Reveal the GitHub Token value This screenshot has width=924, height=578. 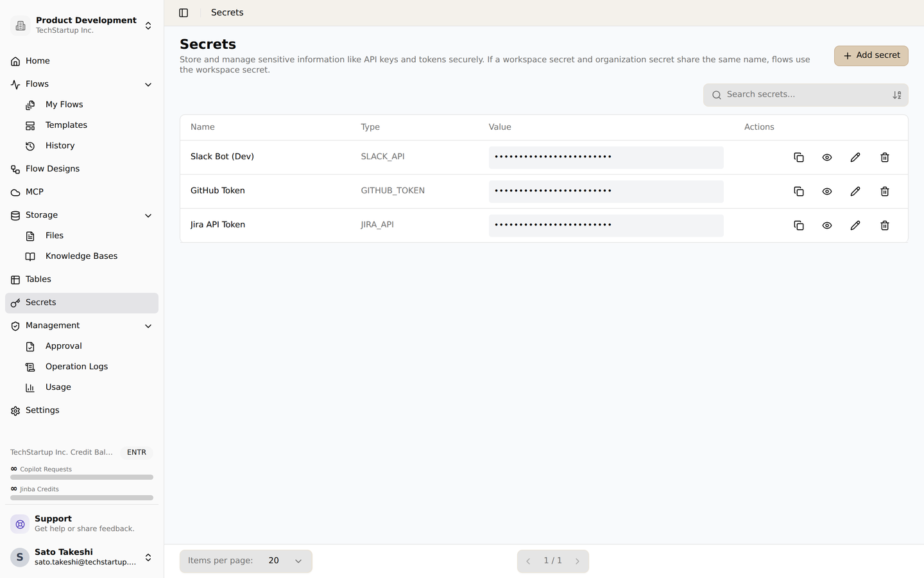tap(827, 191)
